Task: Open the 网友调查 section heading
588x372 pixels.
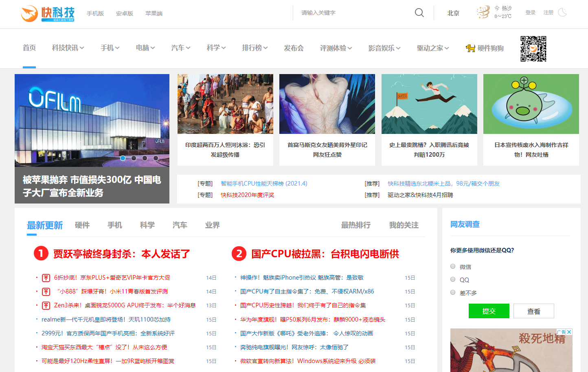Action: point(465,224)
